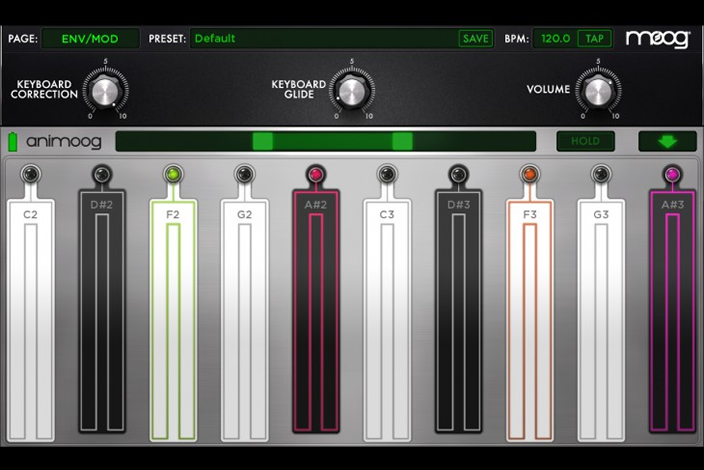Adjust the Keyboard Correction knob
The image size is (704, 470).
point(106,91)
